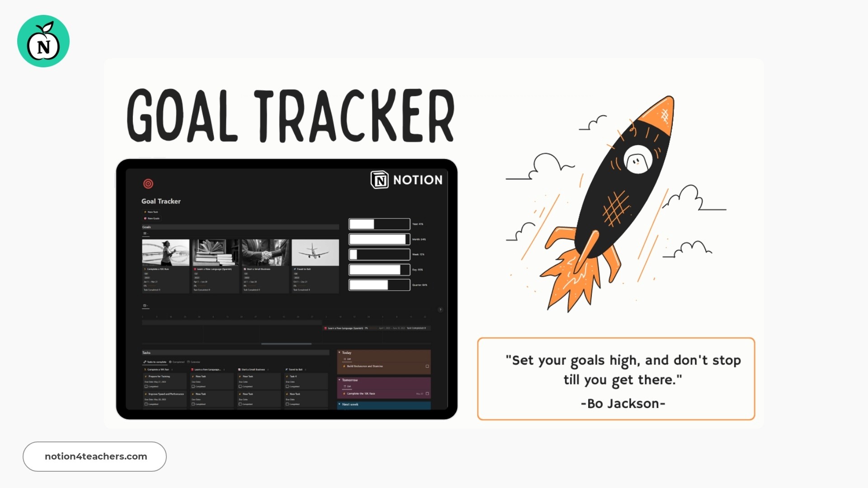Click the Notion logo icon top left
Viewport: 868px width, 488px height.
(x=43, y=41)
